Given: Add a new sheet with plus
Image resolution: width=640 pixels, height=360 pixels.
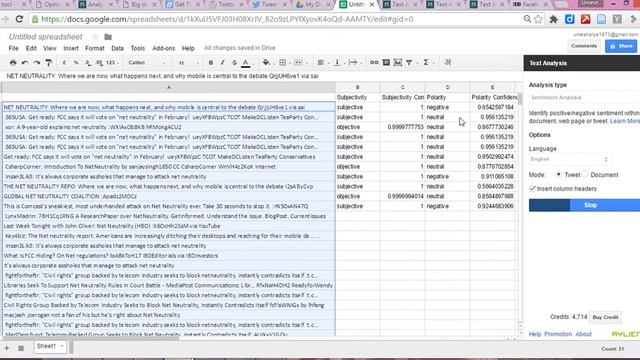Looking at the screenshot, I should point(7,348).
